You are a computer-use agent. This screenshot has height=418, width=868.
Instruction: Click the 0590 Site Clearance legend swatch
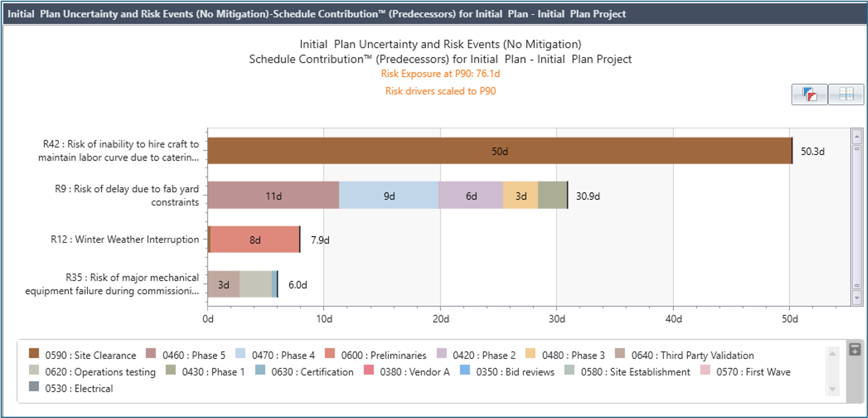coord(34,354)
